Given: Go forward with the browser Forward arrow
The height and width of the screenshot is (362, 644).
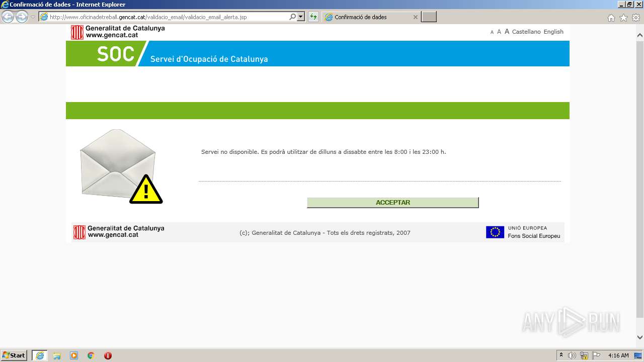Looking at the screenshot, I should point(22,17).
